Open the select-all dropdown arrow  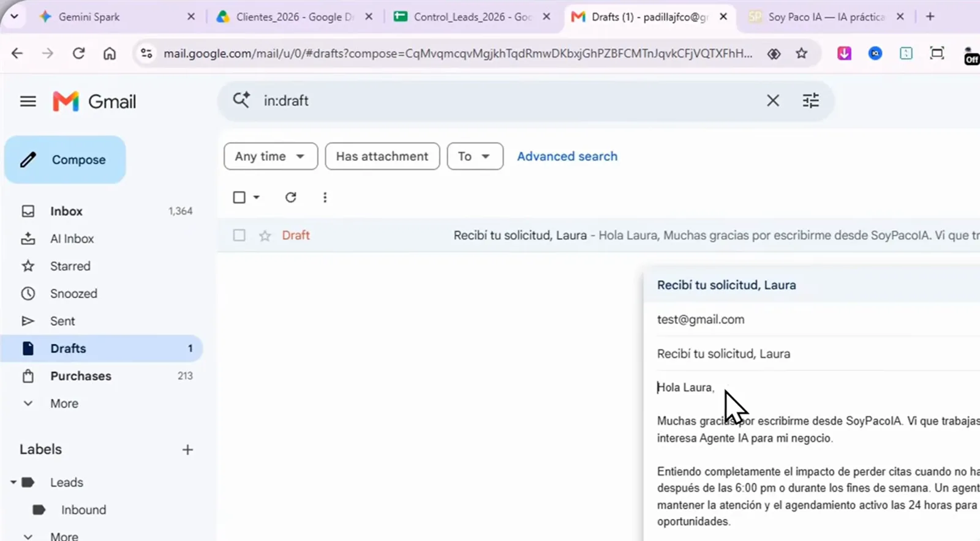pos(257,197)
